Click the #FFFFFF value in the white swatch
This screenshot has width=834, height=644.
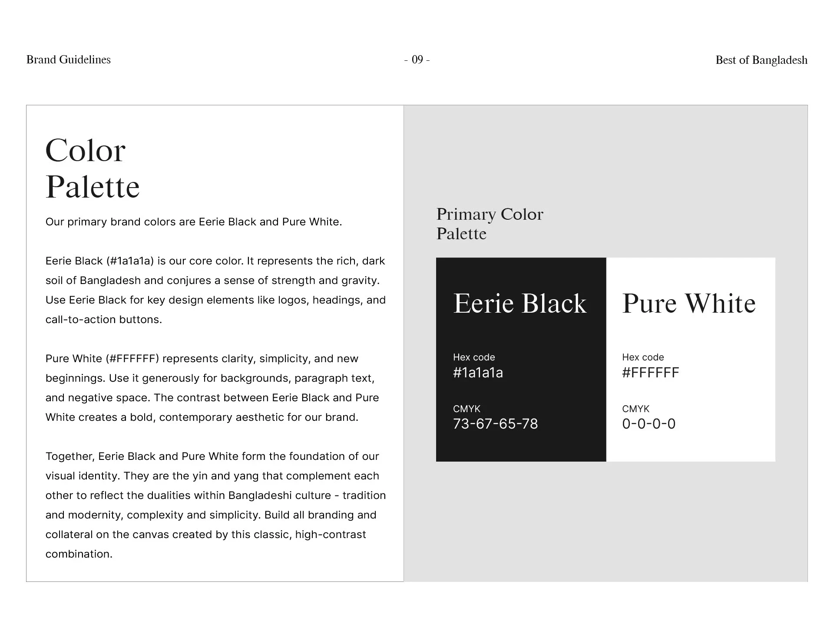point(650,373)
